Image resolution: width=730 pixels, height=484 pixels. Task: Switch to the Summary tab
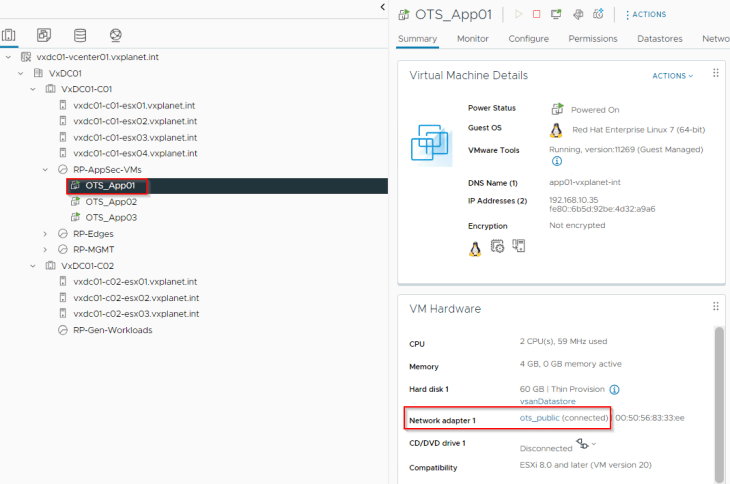click(x=418, y=39)
